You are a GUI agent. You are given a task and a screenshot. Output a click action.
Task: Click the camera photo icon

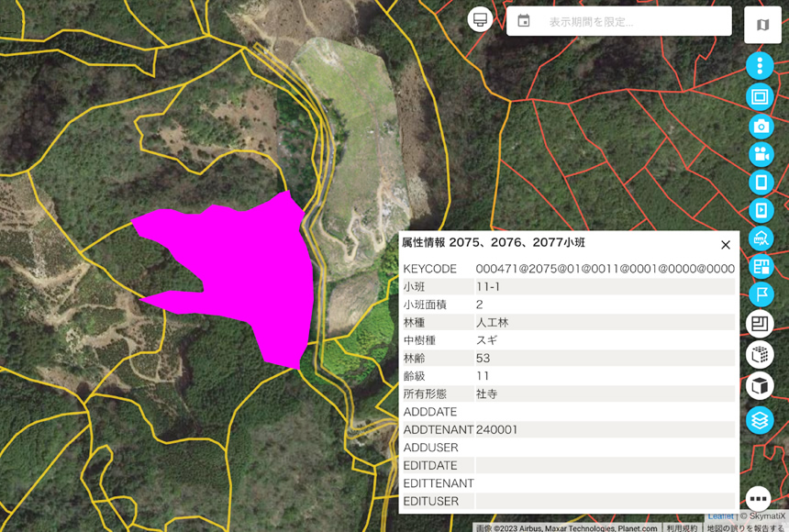760,126
